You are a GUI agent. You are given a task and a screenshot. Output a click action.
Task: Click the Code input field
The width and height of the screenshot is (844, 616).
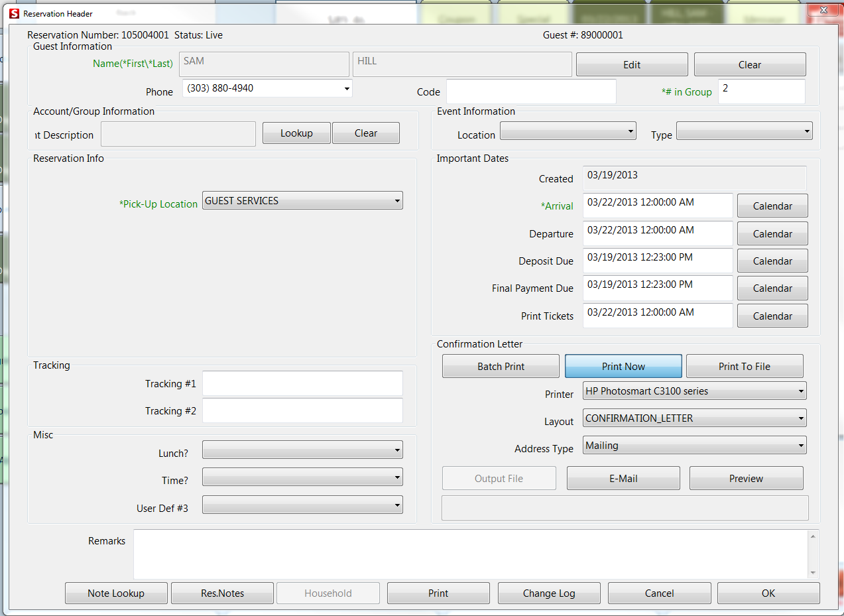(531, 92)
